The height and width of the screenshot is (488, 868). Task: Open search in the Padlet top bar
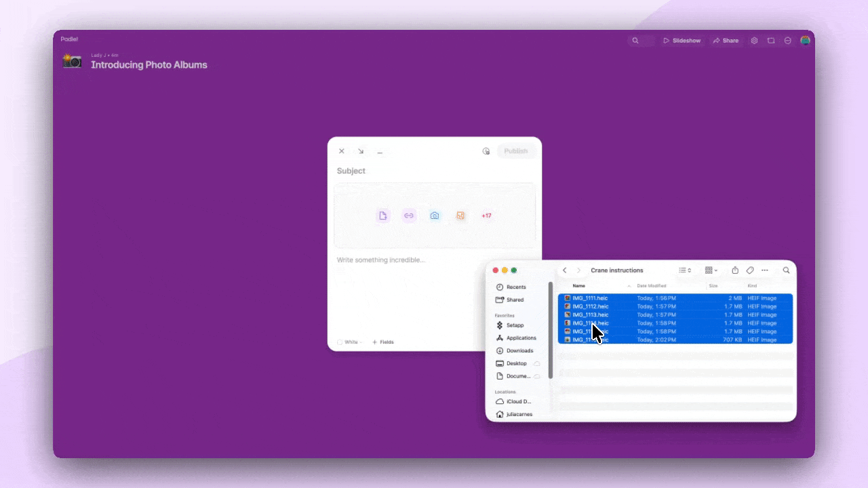click(x=635, y=41)
